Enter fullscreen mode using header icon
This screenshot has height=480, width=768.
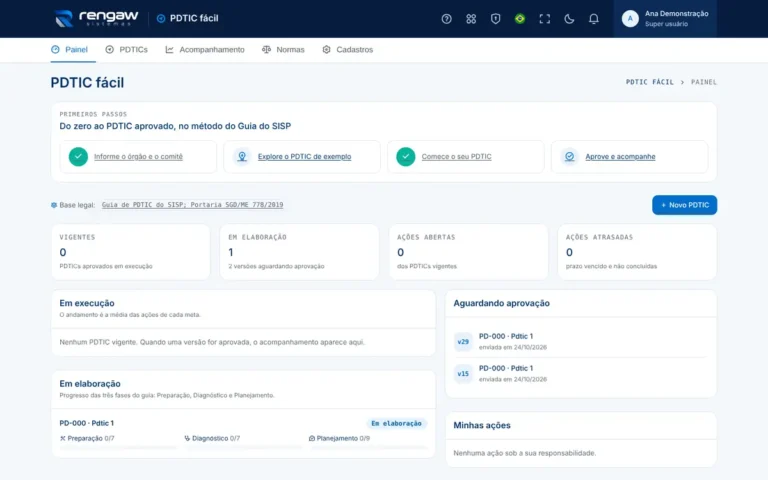(x=544, y=19)
